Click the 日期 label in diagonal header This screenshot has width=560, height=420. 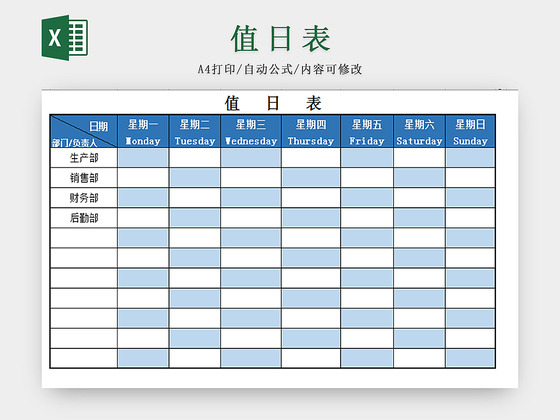(98, 126)
